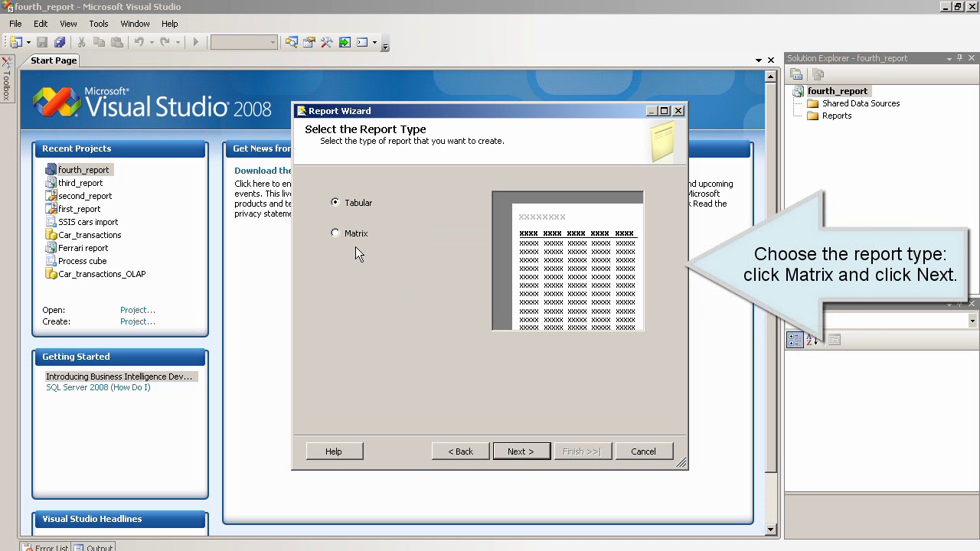Click the Back button in the wizard
This screenshot has height=551, width=980.
point(461,452)
